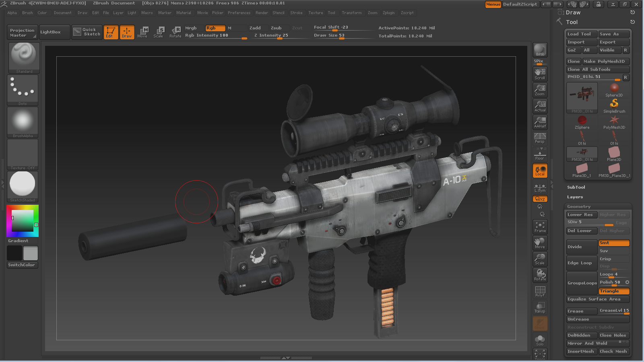Image resolution: width=644 pixels, height=362 pixels.
Task: Click the BPR render icon
Action: pyautogui.click(x=540, y=50)
